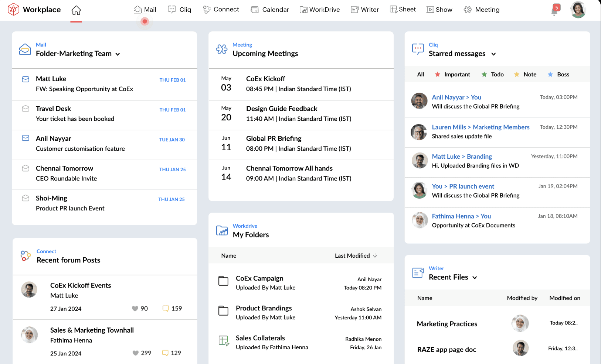Click the mail icon for Chennai Tomorrow email

coord(26,168)
